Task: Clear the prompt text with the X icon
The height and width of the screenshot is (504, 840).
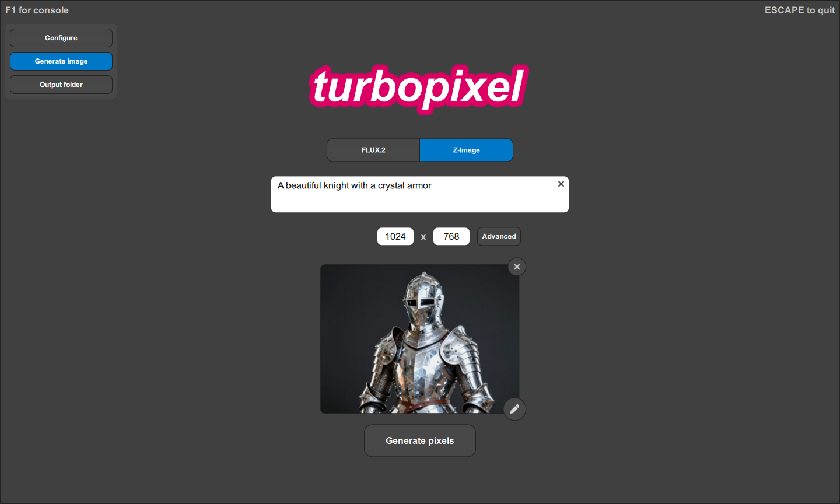Action: [561, 184]
